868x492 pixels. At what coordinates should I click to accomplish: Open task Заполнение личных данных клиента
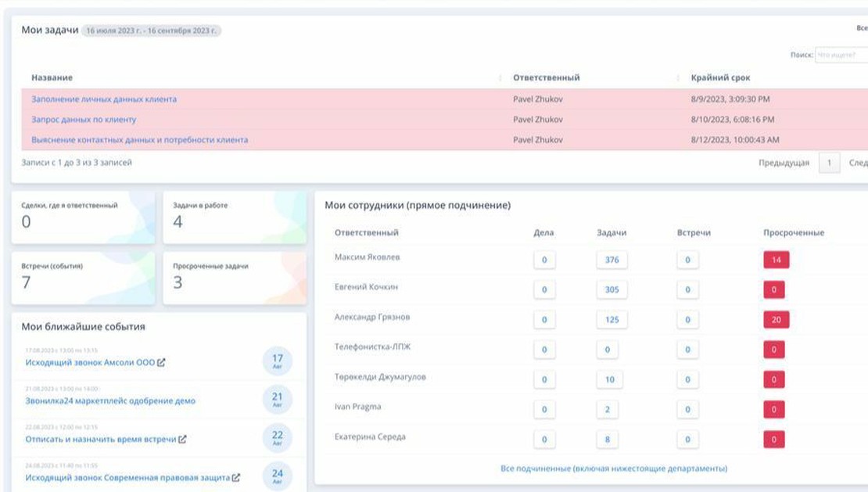coord(104,99)
